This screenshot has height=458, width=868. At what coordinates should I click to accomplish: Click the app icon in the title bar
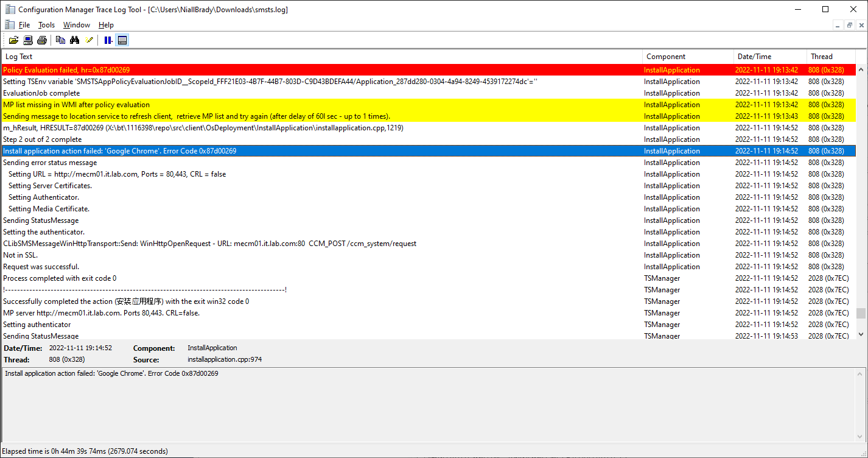pos(10,9)
